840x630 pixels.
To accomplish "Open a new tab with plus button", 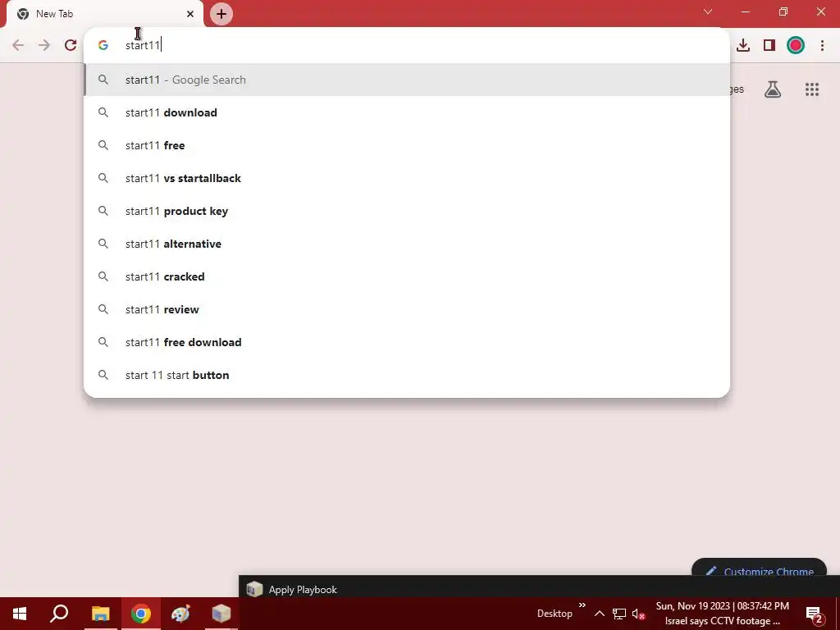I will pyautogui.click(x=221, y=14).
